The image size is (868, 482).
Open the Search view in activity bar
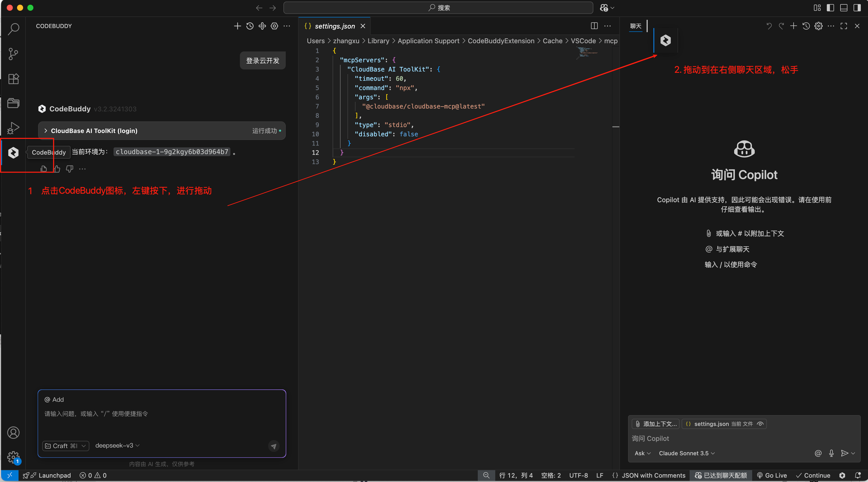point(13,29)
